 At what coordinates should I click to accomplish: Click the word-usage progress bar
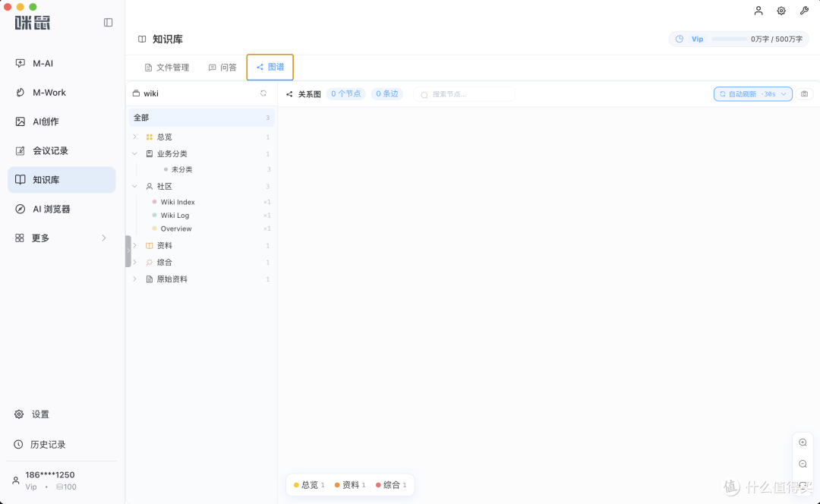click(x=730, y=39)
